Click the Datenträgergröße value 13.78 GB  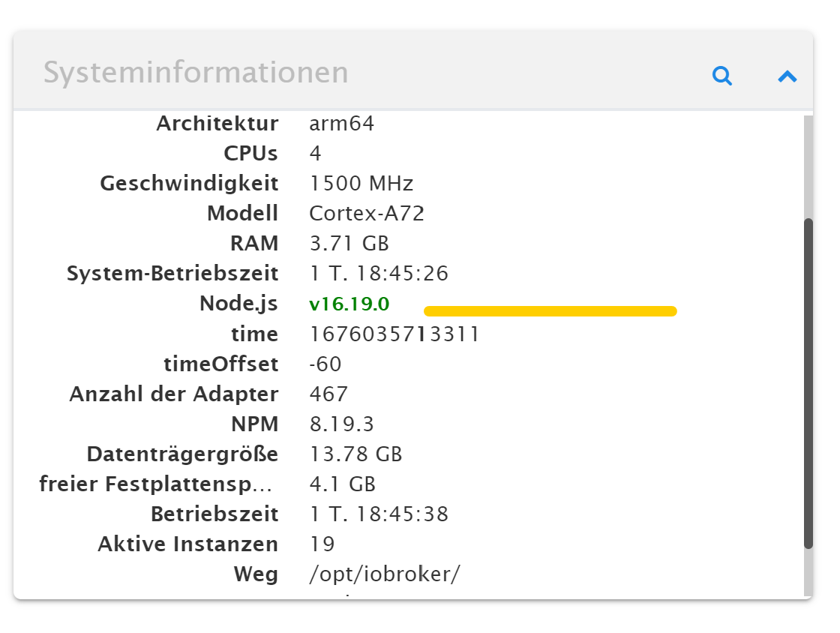[355, 454]
